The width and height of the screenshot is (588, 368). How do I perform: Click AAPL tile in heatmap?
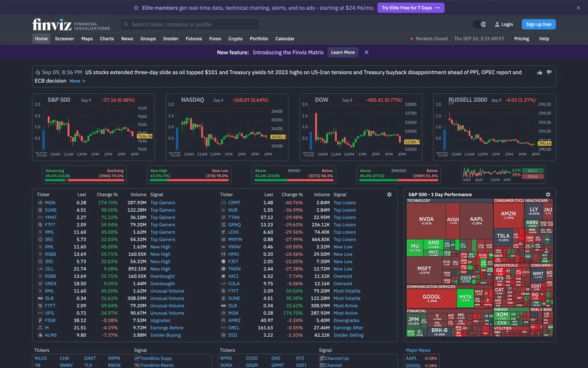477,221
